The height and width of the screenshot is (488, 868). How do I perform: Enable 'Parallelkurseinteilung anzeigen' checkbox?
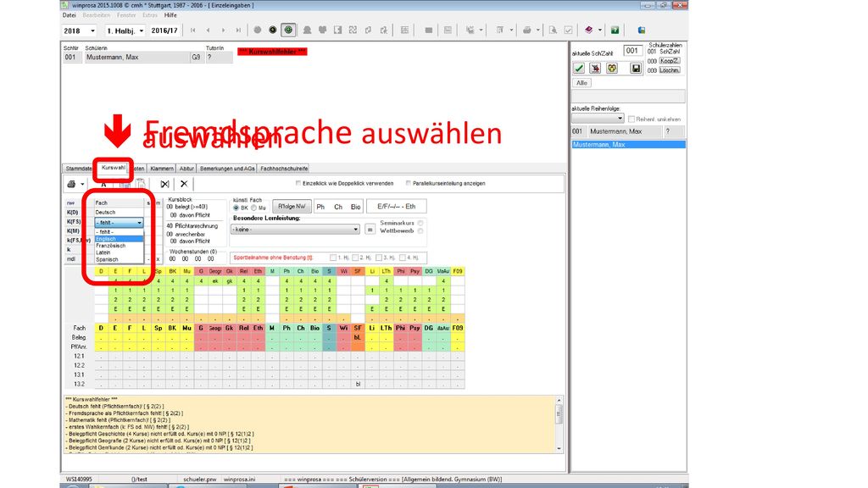point(409,183)
